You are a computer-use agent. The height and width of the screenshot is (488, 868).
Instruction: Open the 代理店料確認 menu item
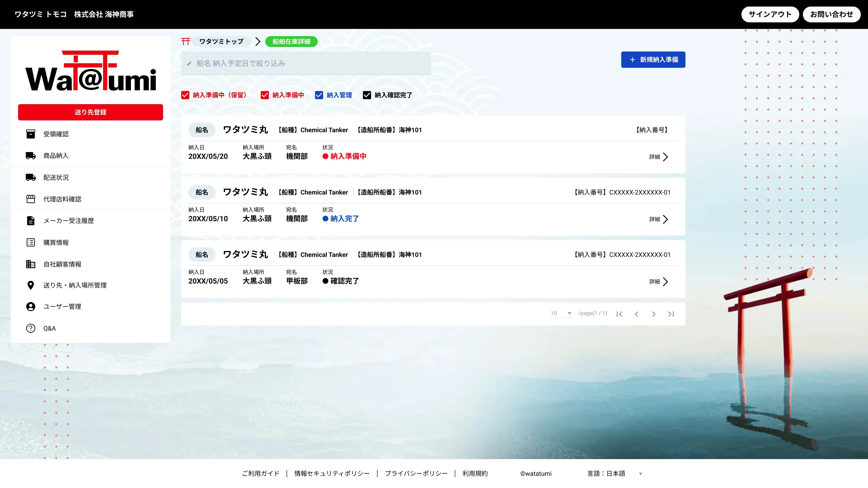90,199
